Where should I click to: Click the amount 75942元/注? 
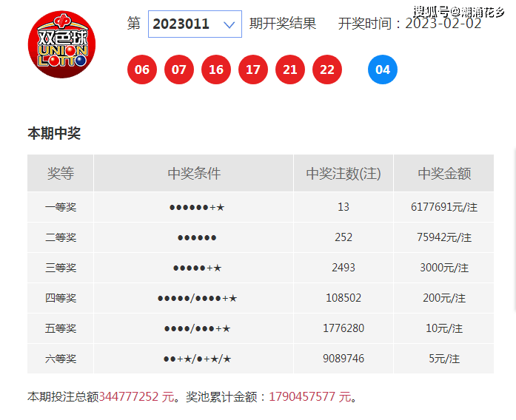(444, 237)
